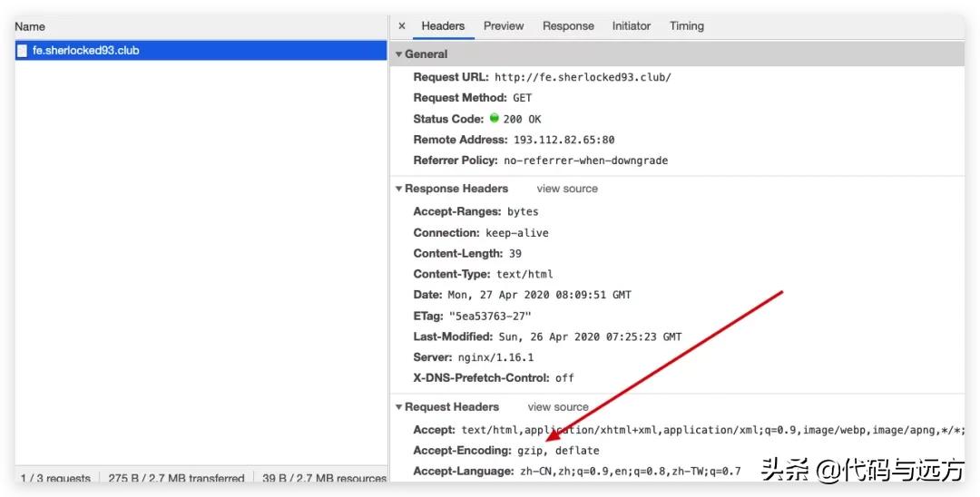Open the Response tab
980x497 pixels.
point(568,26)
